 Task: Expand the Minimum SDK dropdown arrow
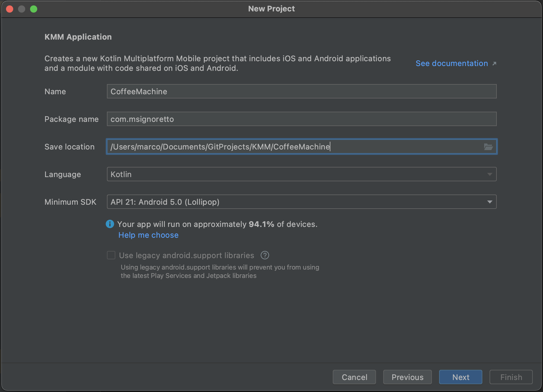tap(490, 202)
